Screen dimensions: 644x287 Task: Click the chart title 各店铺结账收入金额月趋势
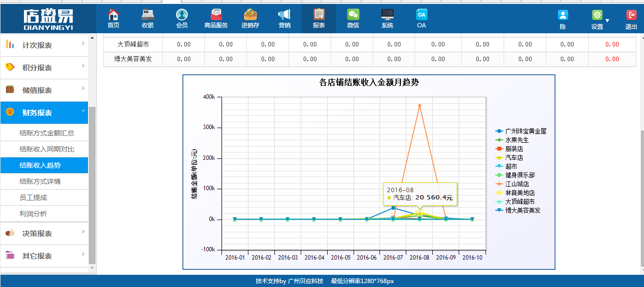[369, 83]
